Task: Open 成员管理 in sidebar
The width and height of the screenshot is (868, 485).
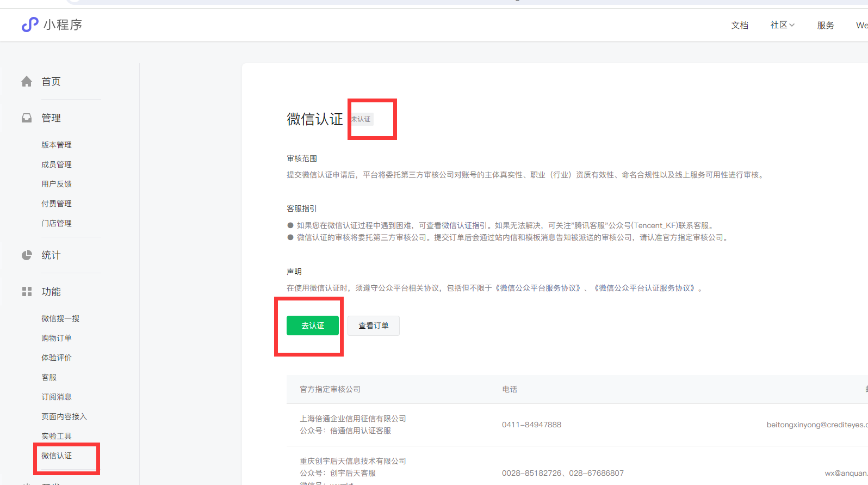Action: tap(57, 164)
